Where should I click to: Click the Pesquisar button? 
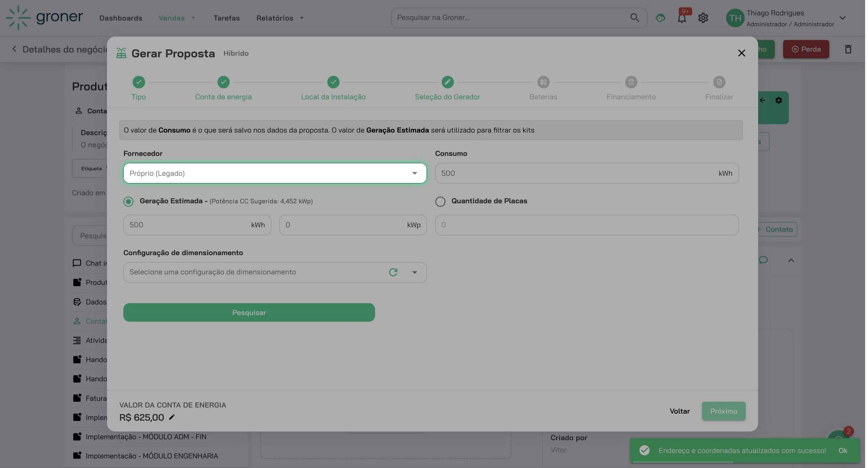click(x=249, y=313)
